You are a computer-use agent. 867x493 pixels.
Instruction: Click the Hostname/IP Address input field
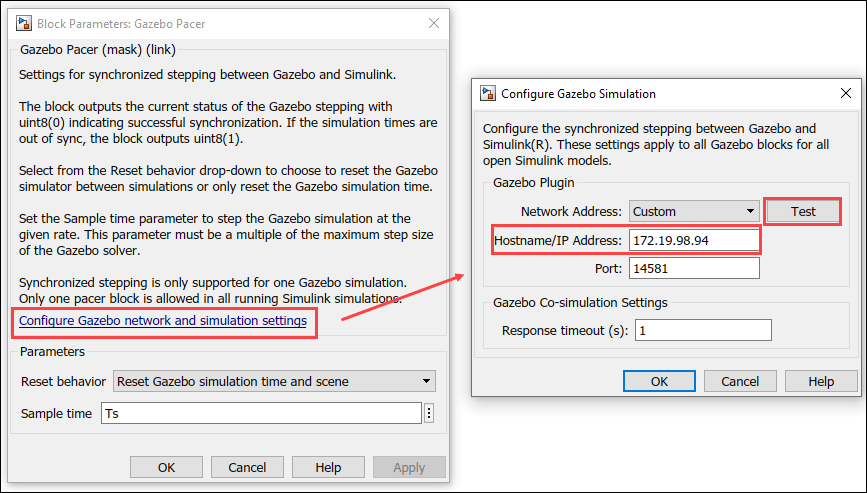click(x=692, y=240)
